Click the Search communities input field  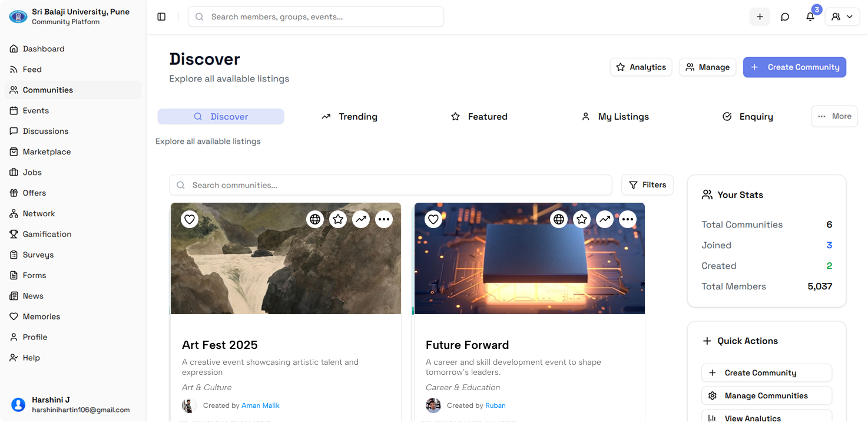[x=390, y=185]
